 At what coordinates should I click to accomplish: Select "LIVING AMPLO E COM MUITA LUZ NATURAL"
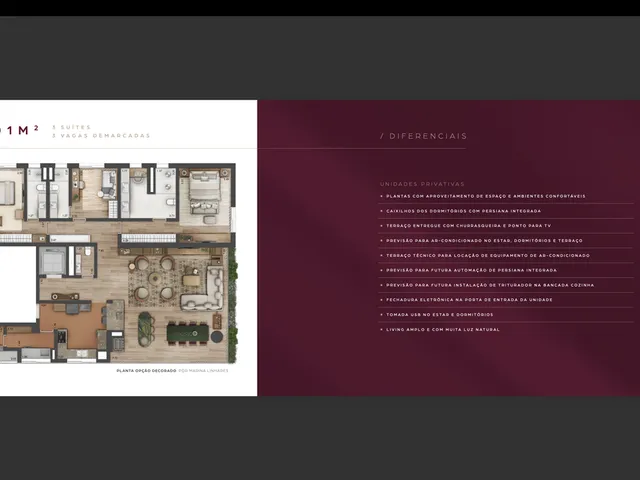[x=442, y=329]
